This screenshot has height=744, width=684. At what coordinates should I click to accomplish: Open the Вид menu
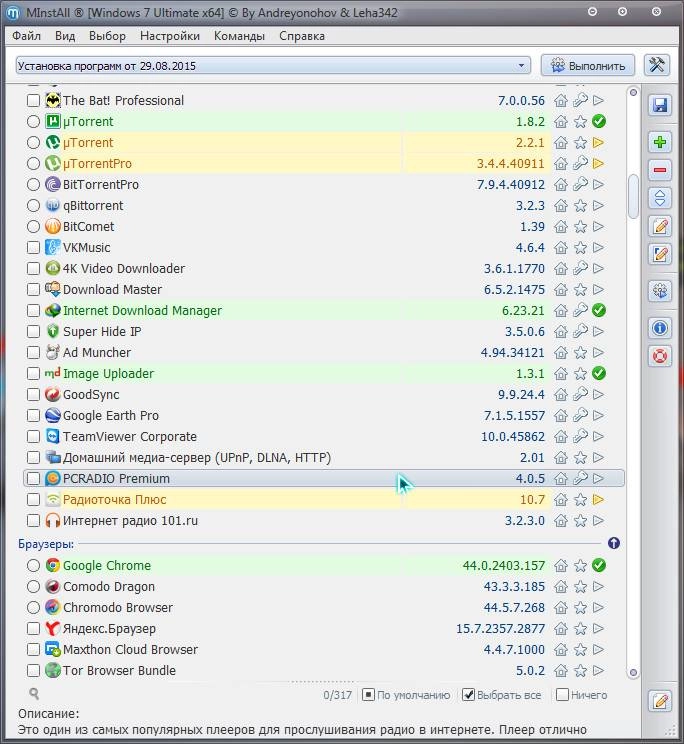pos(65,36)
